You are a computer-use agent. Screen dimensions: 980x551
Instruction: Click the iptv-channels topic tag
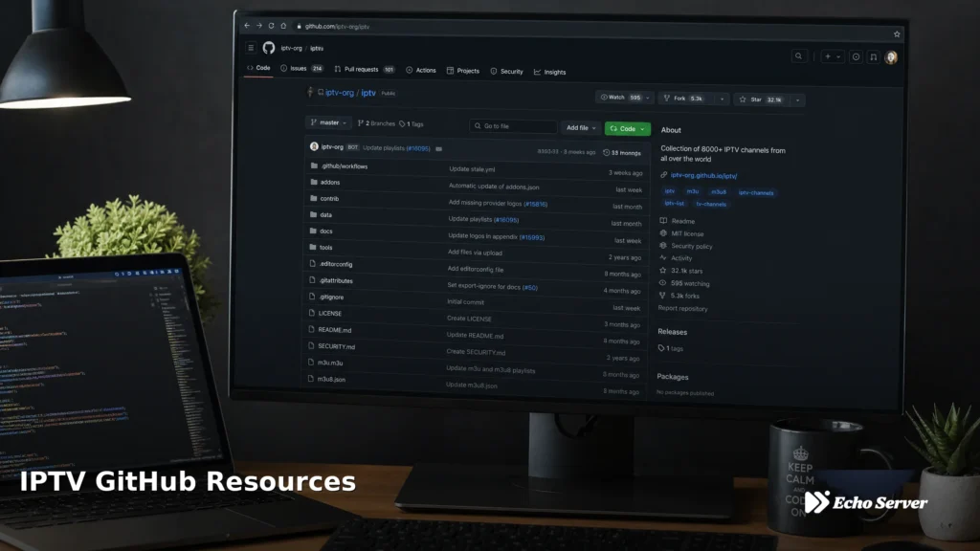[756, 192]
